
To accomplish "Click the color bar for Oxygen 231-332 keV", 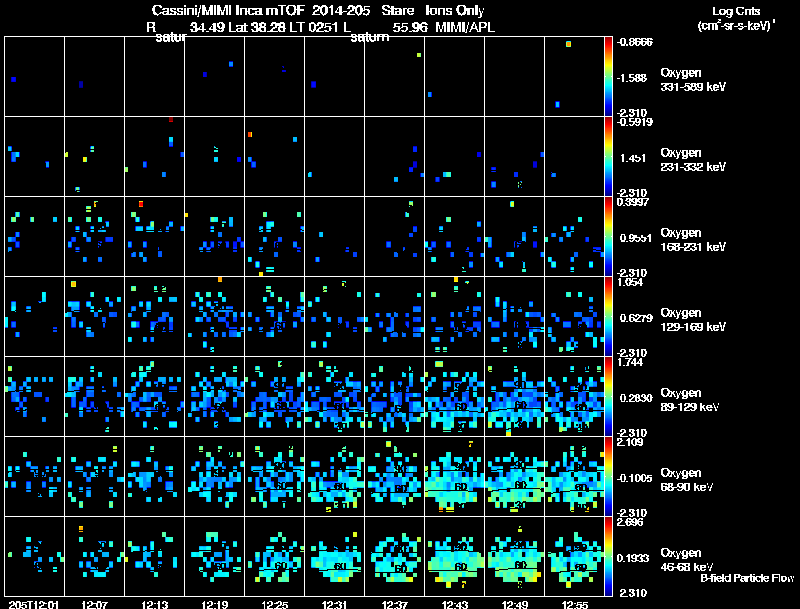I will click(609, 157).
